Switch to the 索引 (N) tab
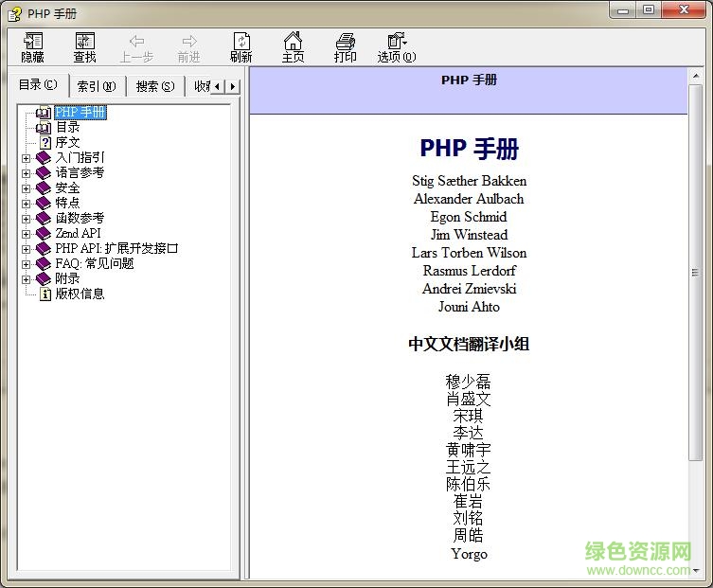Viewport: 713px width, 588px height. [97, 86]
